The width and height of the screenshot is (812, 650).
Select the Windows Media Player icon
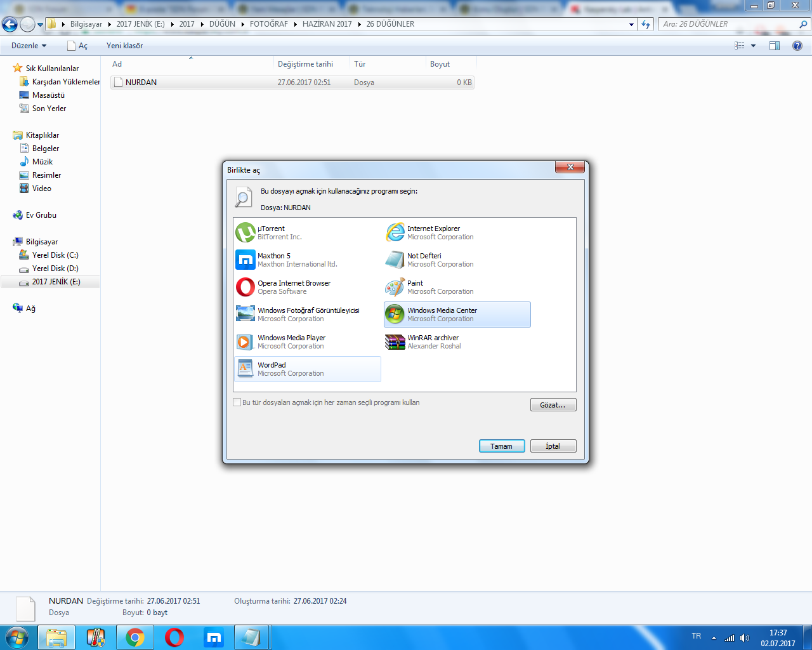(x=246, y=342)
